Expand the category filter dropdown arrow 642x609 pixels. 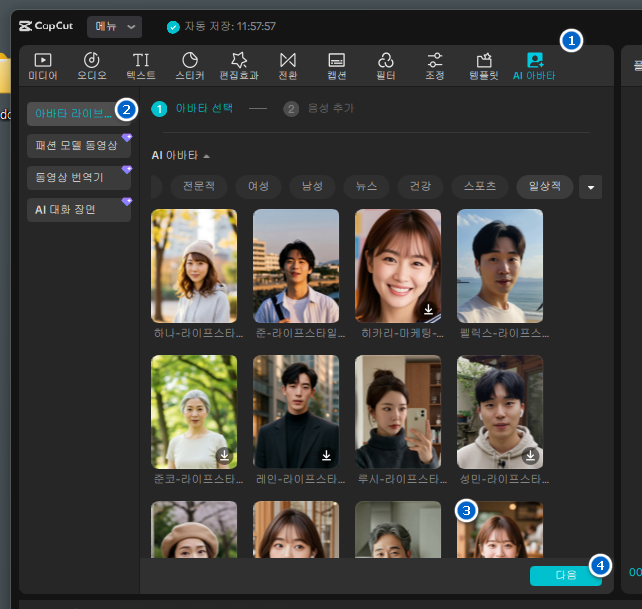coord(591,187)
